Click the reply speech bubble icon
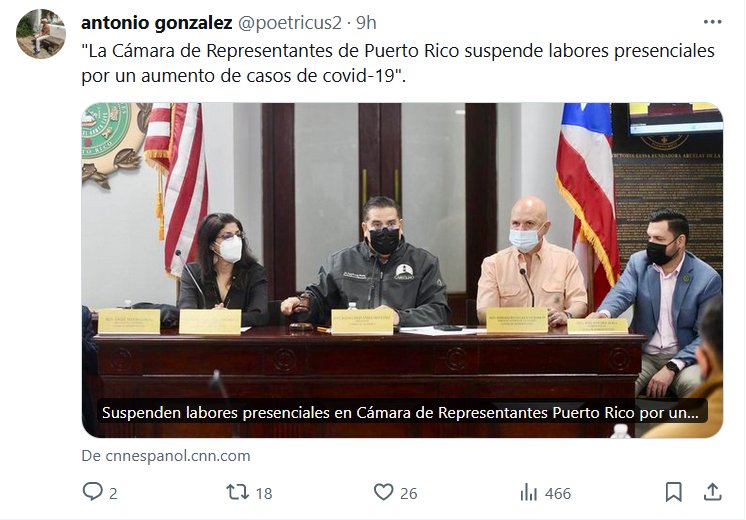 [92, 491]
